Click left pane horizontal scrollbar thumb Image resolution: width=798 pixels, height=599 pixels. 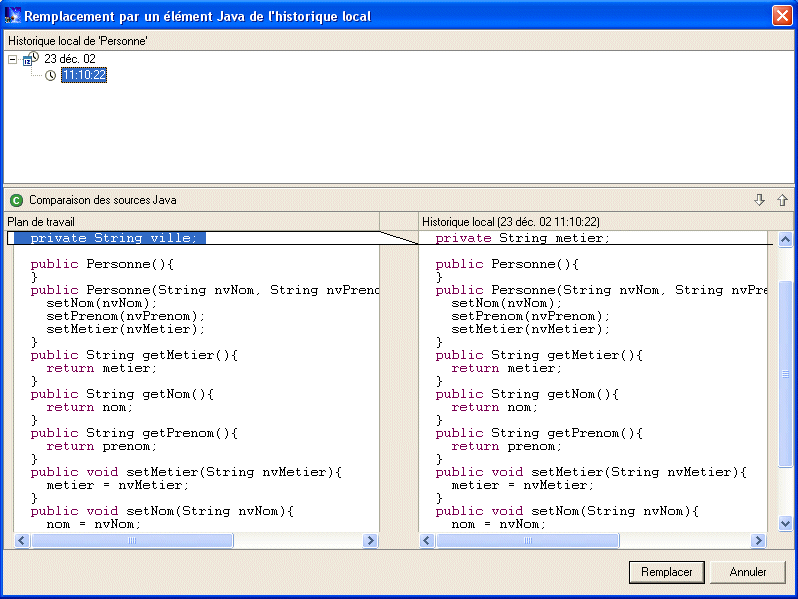point(132,540)
